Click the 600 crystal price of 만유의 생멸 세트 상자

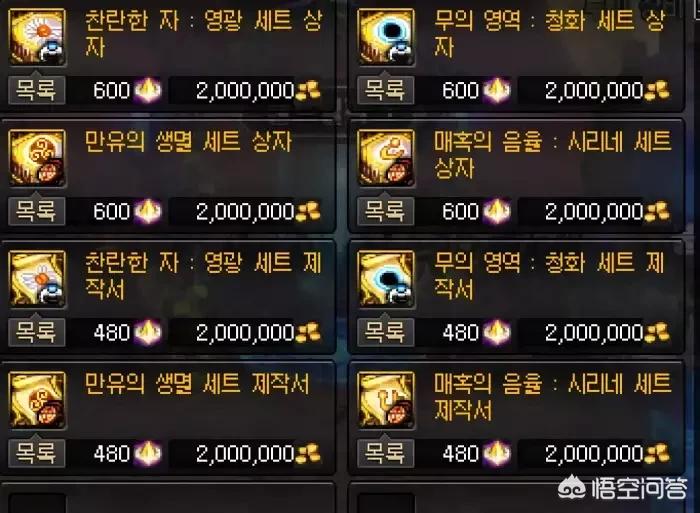point(127,211)
